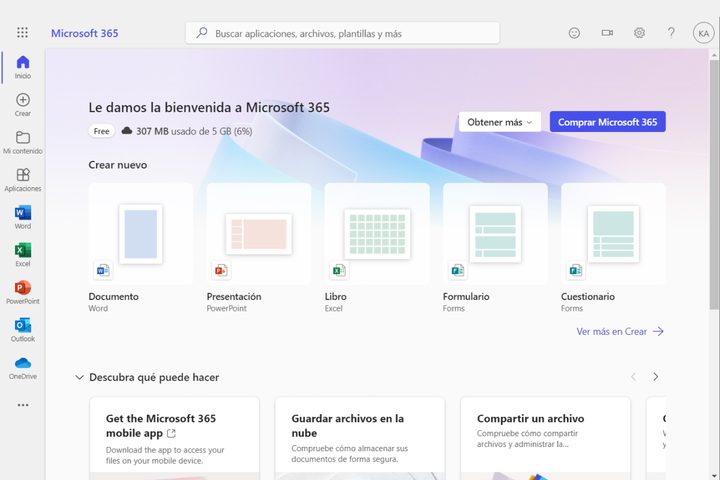Click Comprar Microsoft 365 button
Screen dimensions: 720x480
point(608,122)
